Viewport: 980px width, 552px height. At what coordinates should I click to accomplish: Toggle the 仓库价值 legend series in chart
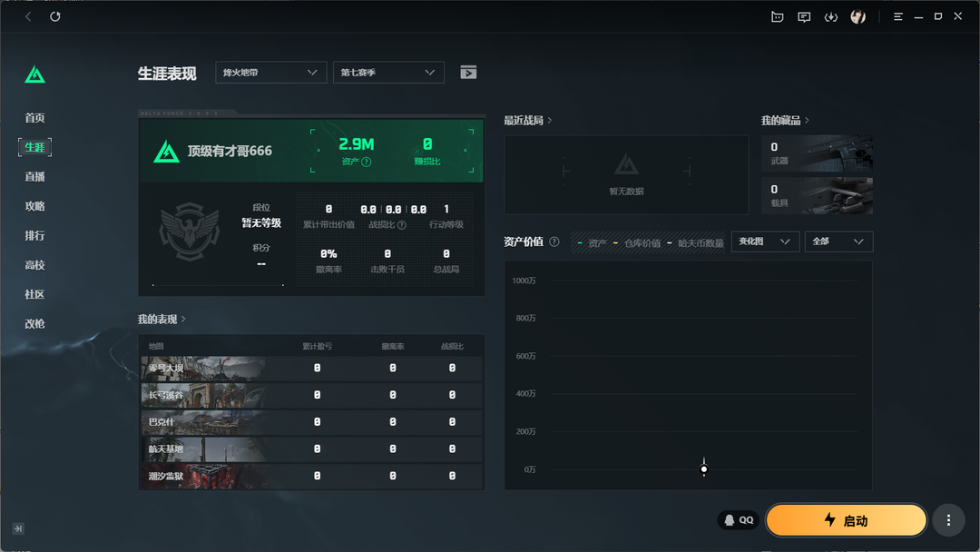tap(642, 243)
